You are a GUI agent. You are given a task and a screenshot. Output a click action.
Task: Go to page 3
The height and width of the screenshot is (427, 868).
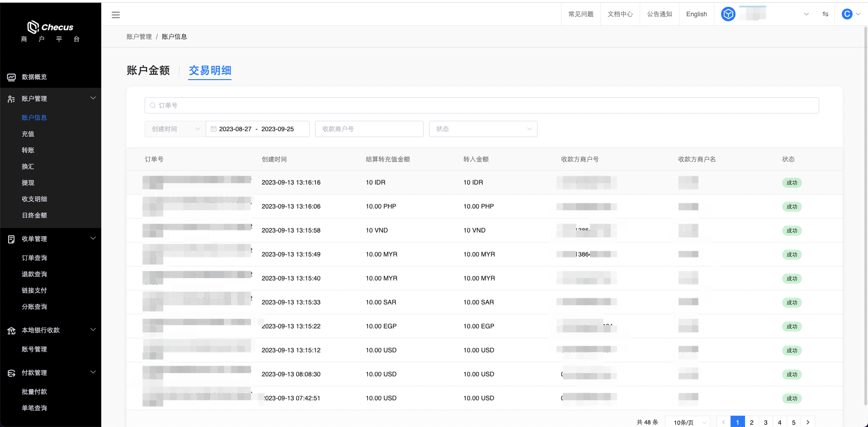(x=765, y=422)
